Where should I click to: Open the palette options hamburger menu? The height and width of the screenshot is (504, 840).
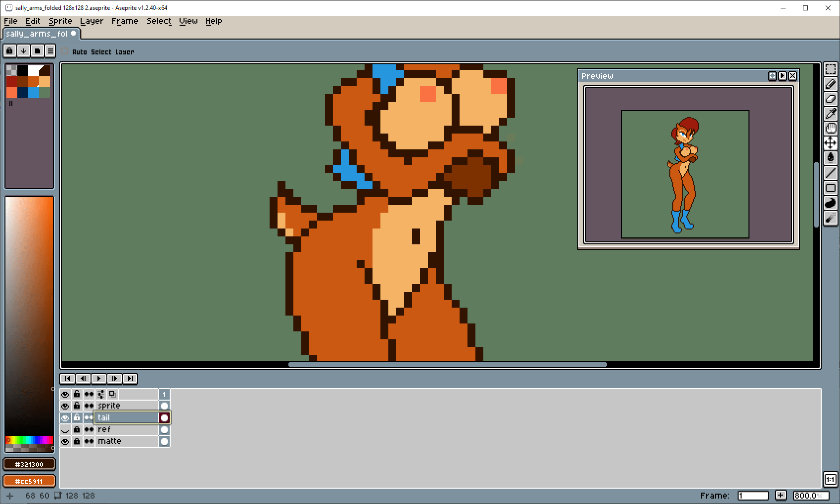[50, 51]
